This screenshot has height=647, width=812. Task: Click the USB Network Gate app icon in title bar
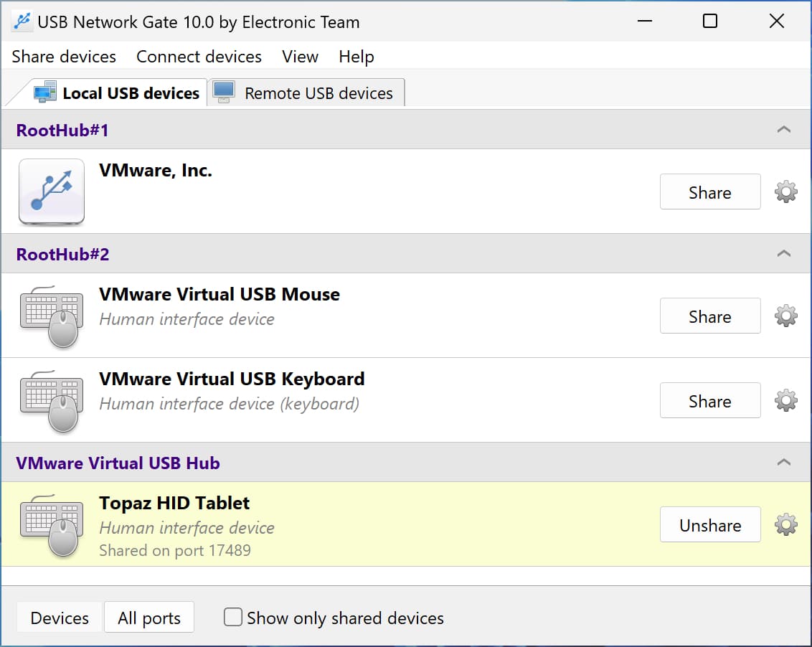[x=22, y=22]
